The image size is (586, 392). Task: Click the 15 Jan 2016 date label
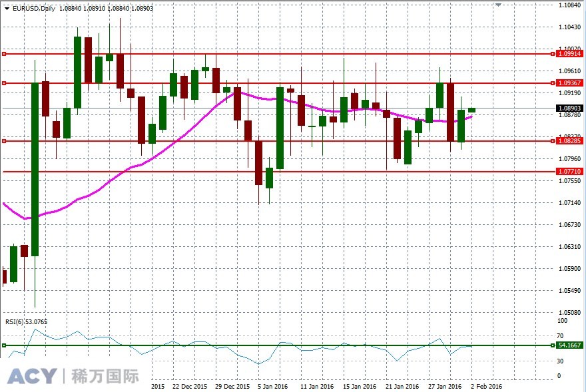click(x=360, y=387)
